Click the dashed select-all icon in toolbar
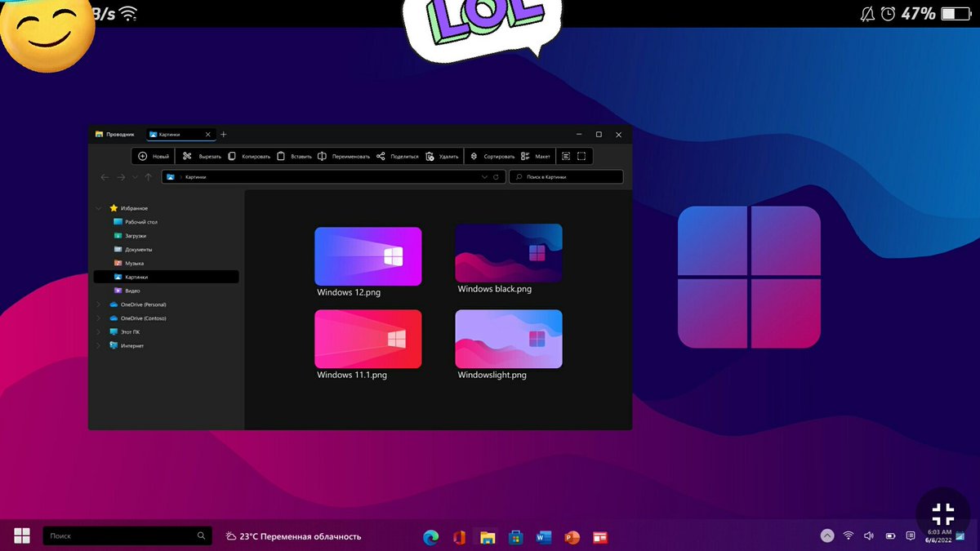This screenshot has width=980, height=551. [x=581, y=156]
